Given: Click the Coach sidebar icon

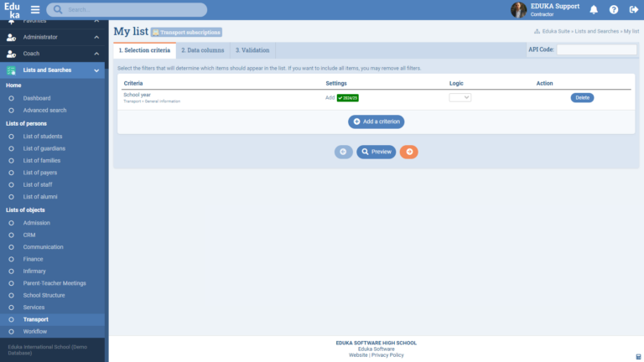Looking at the screenshot, I should [x=11, y=54].
